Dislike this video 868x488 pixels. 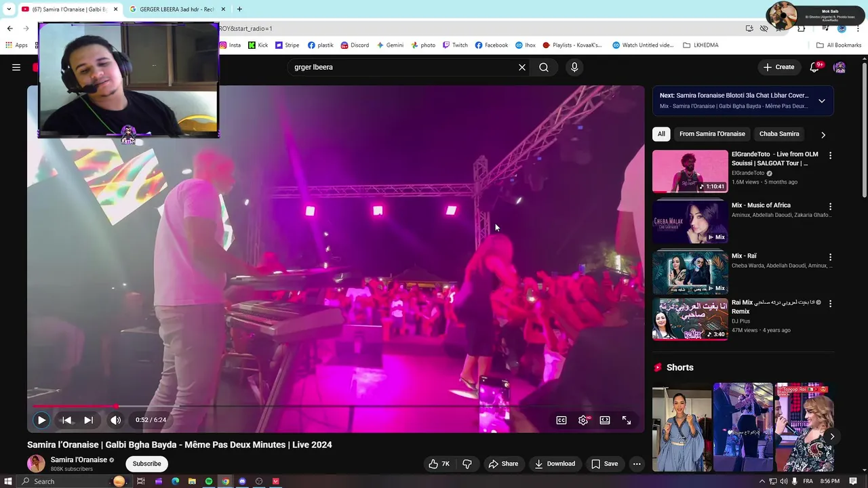(467, 464)
